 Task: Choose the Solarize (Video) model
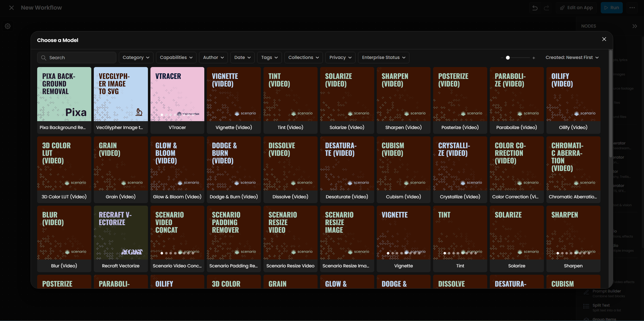[347, 100]
